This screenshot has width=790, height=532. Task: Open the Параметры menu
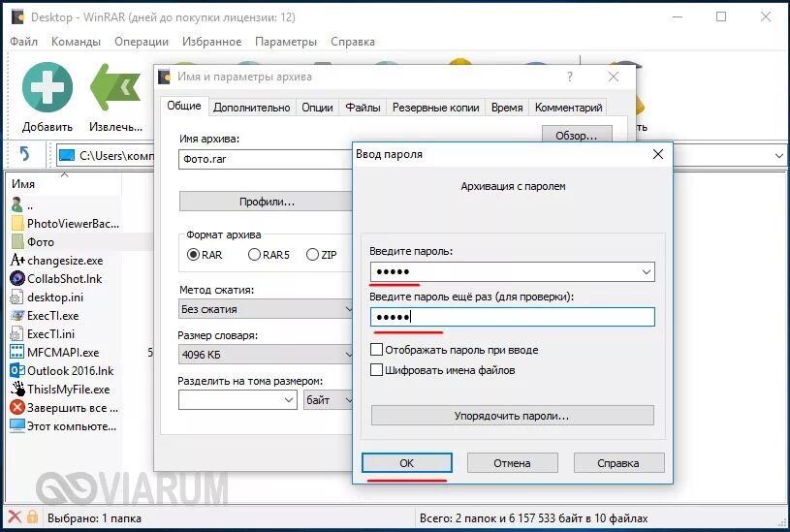point(286,42)
